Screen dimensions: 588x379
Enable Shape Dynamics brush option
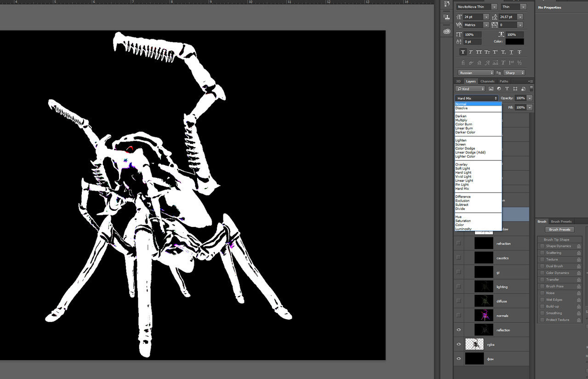(x=543, y=246)
